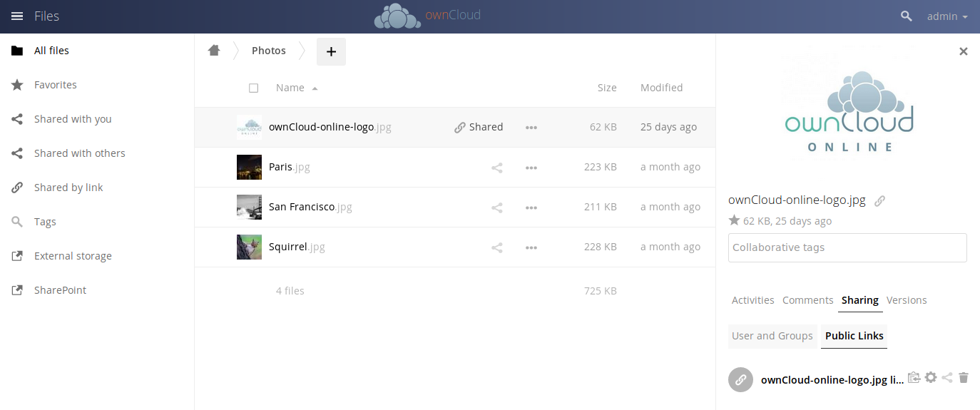Open more actions for Paris.jpg
The width and height of the screenshot is (980, 410).
pos(531,168)
